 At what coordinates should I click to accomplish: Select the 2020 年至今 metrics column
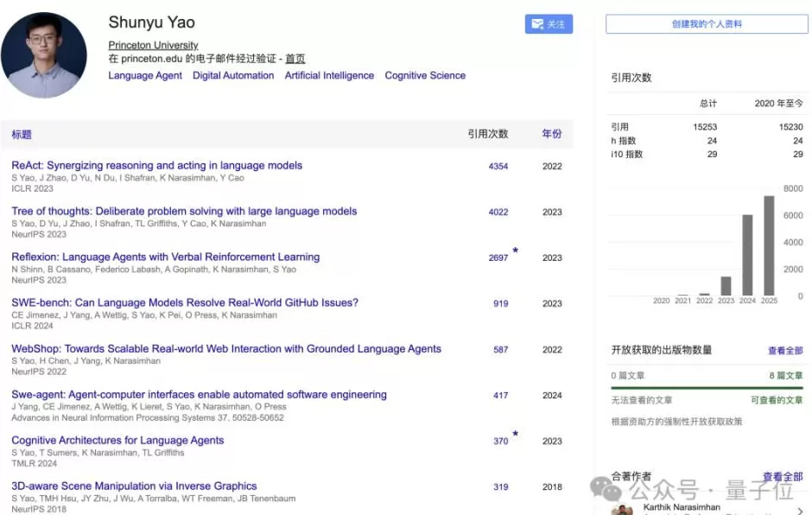(782, 103)
